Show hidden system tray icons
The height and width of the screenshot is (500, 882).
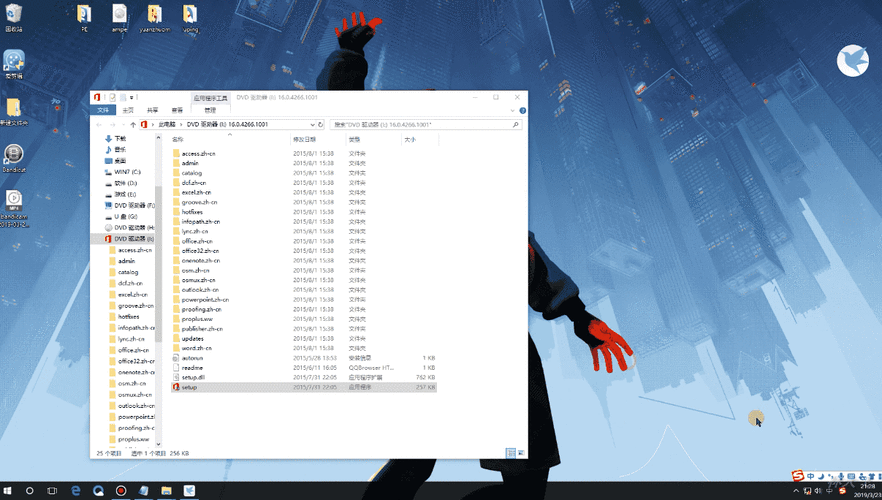(x=796, y=491)
